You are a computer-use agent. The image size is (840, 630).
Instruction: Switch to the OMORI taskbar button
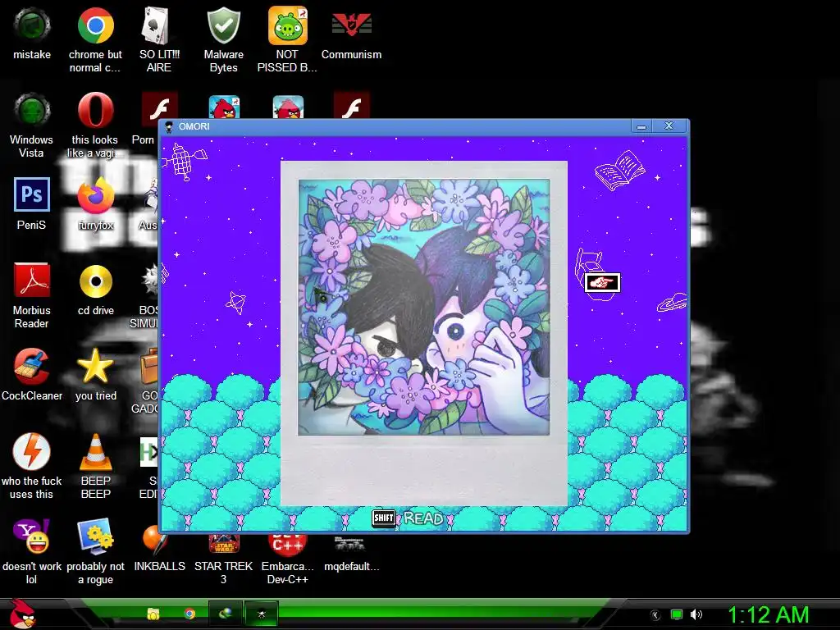pyautogui.click(x=262, y=614)
